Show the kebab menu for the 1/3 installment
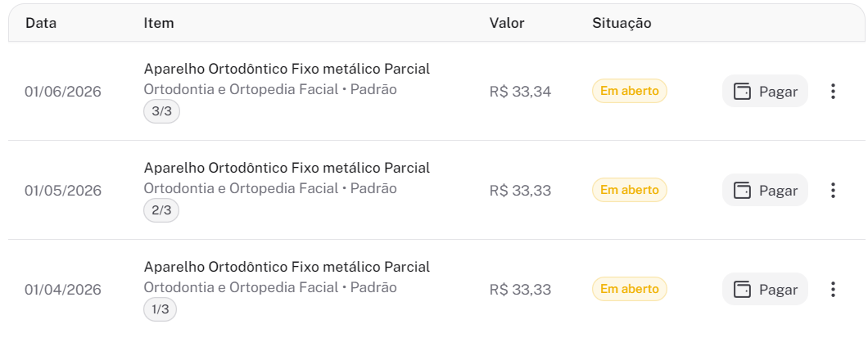This screenshot has height=347, width=868. point(833,290)
